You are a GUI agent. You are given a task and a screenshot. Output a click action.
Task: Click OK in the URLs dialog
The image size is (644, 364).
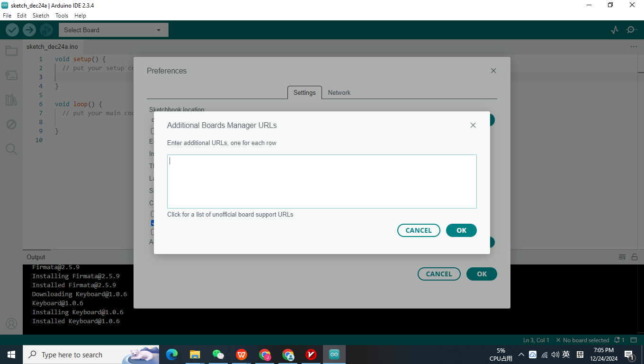click(x=461, y=230)
